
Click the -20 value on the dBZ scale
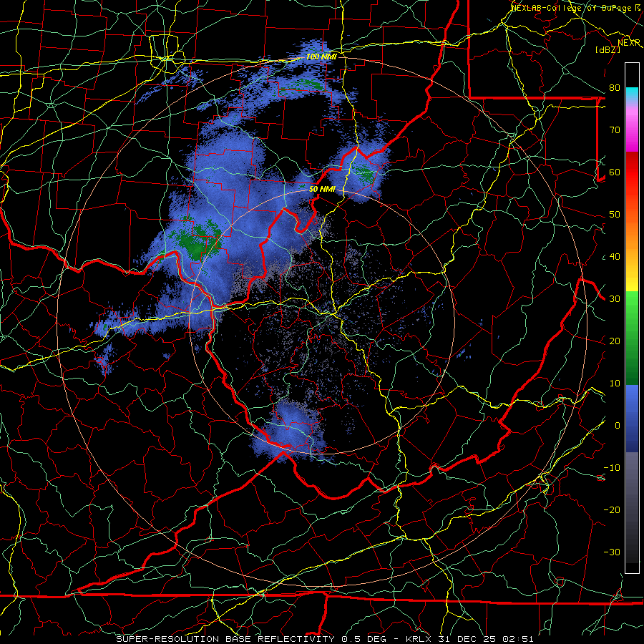click(612, 509)
